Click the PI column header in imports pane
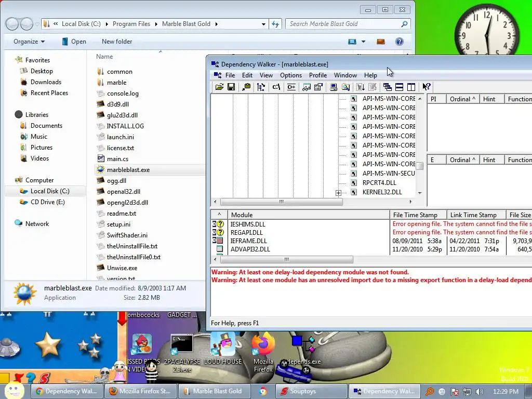 pyautogui.click(x=436, y=99)
